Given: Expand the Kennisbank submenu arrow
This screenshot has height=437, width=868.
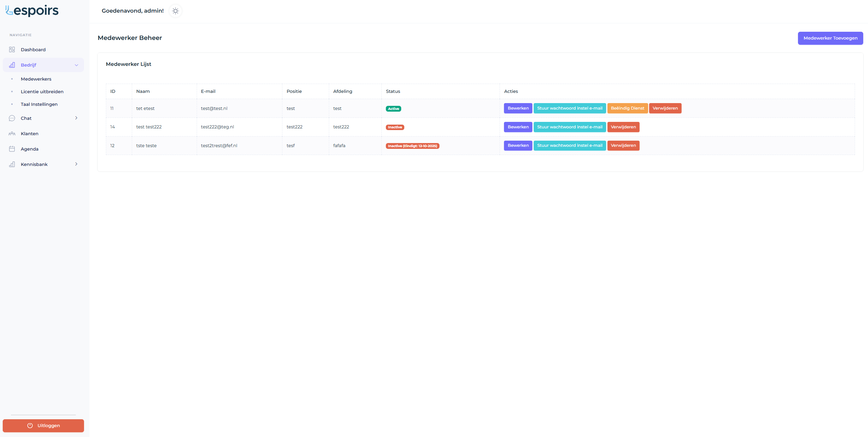Looking at the screenshot, I should 76,164.
